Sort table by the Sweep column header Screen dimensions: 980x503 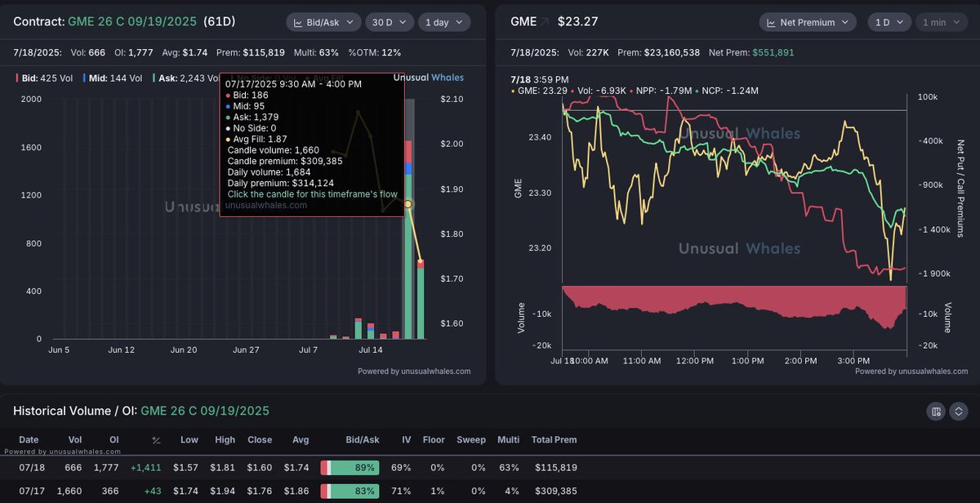471,439
